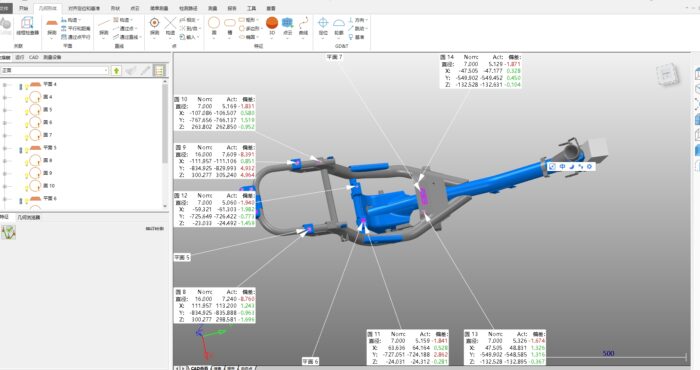The height and width of the screenshot is (370, 700).
Task: Open the 方向 GD&T dropdown
Action: (358, 20)
